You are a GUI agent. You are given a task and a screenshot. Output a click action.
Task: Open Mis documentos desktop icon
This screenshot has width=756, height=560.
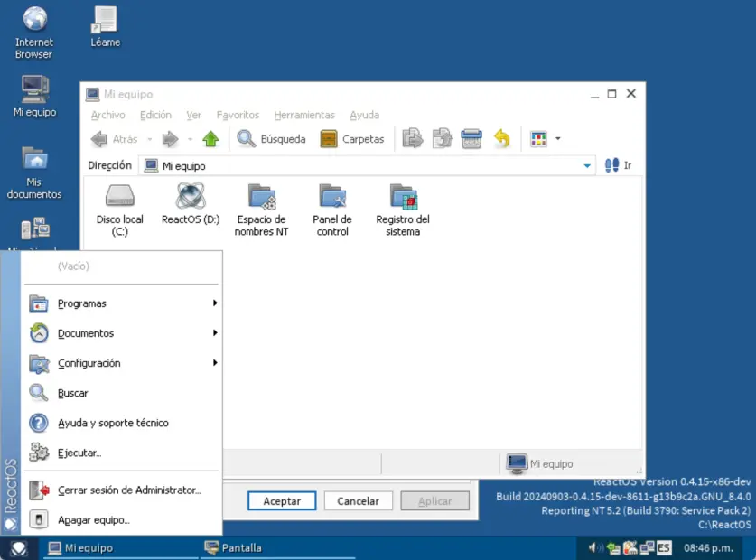(34, 173)
